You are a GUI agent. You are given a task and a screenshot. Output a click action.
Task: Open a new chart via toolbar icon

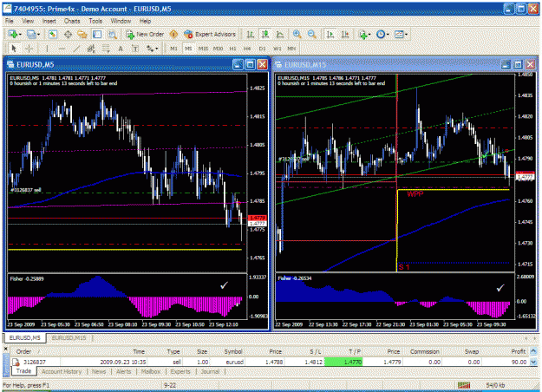[x=13, y=34]
